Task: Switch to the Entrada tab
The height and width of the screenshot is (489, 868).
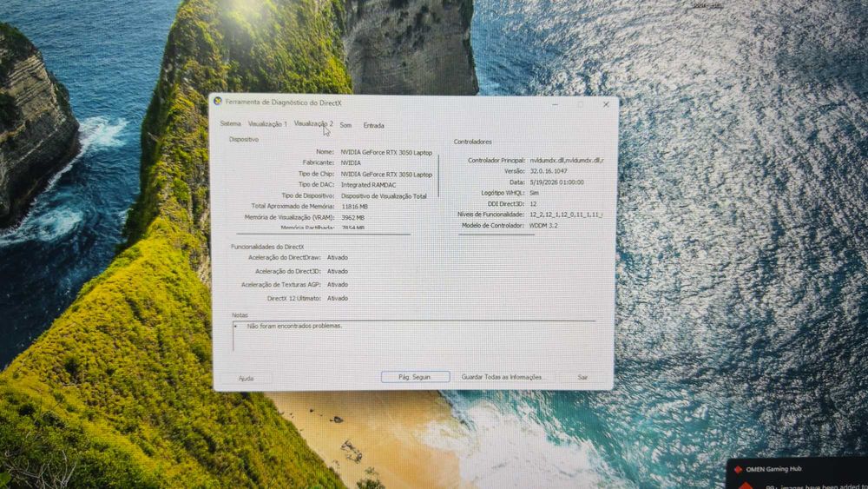Action: click(x=373, y=126)
